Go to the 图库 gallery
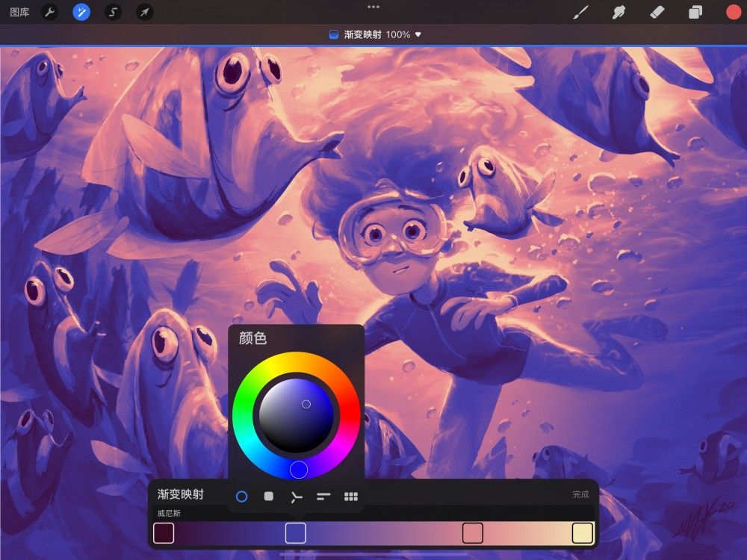 (x=20, y=11)
